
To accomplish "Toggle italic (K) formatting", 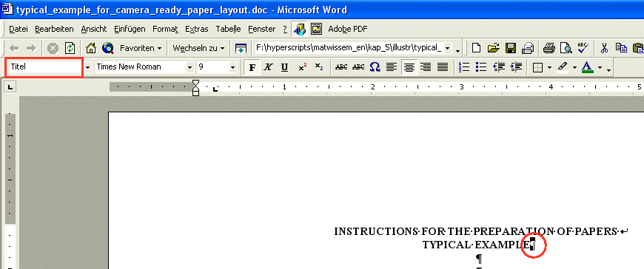I will point(268,67).
